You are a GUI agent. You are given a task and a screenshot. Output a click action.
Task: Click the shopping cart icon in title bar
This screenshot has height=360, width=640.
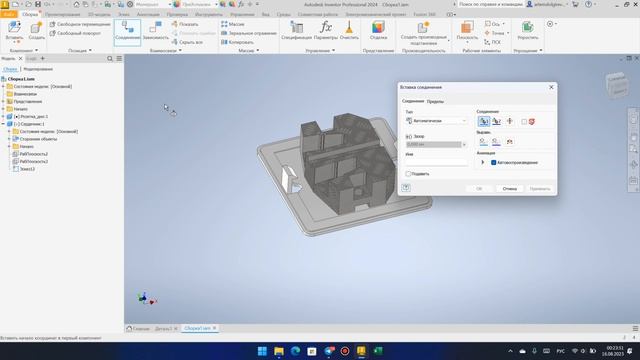(576, 4)
